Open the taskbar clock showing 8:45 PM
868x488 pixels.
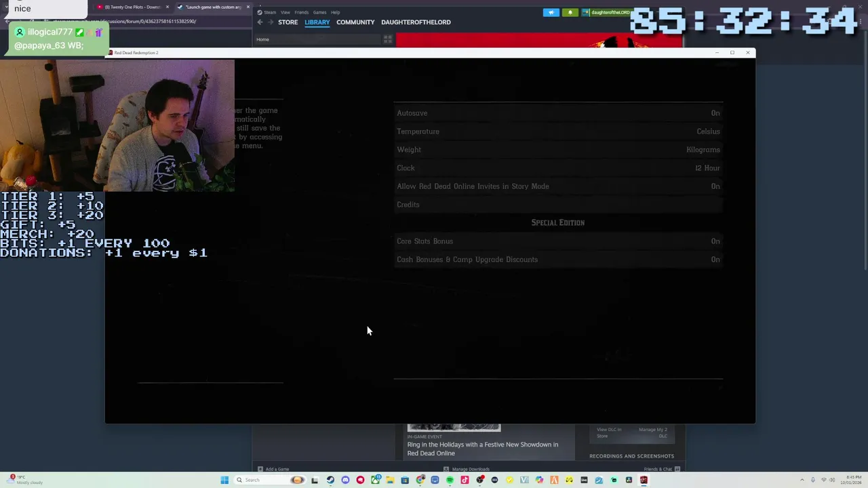click(x=850, y=480)
